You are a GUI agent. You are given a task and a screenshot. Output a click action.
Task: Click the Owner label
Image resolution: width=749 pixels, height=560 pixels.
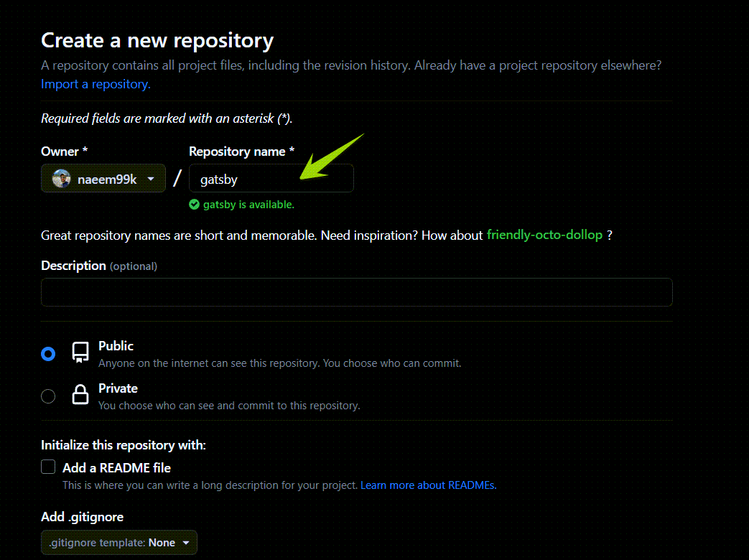click(65, 151)
